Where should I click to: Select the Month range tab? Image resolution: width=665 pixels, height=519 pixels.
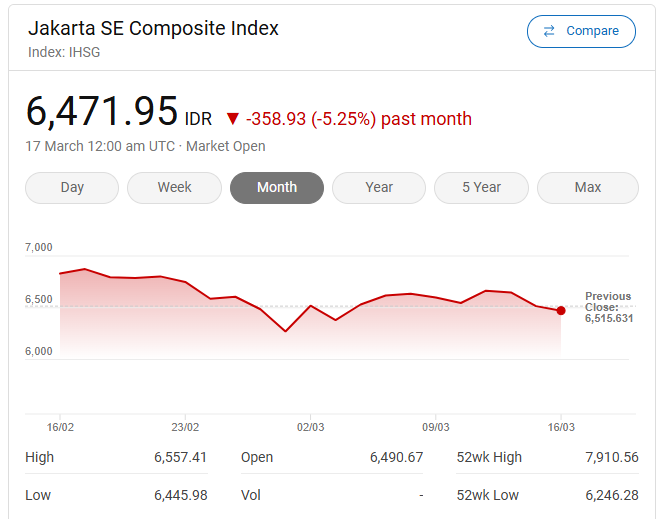coord(277,187)
